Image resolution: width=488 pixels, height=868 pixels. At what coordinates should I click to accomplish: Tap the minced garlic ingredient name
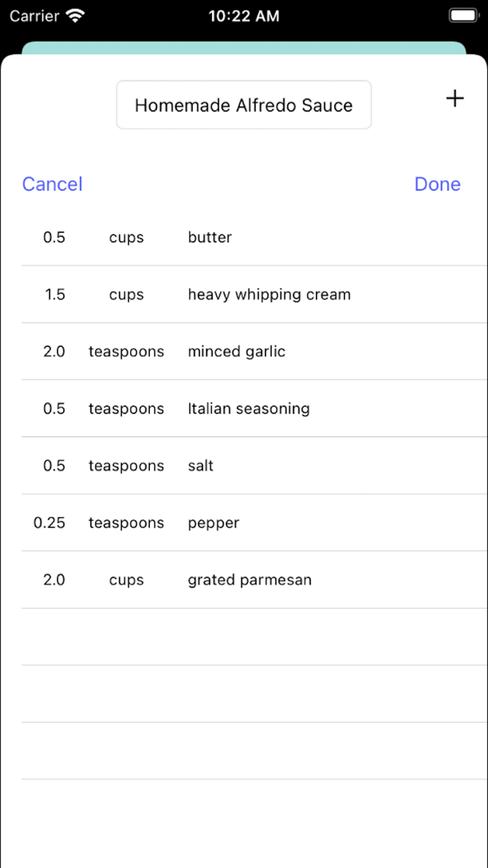[x=236, y=352]
